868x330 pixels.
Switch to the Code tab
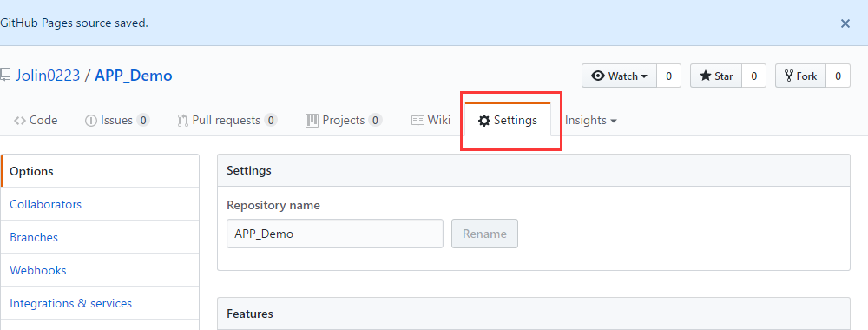[36, 120]
